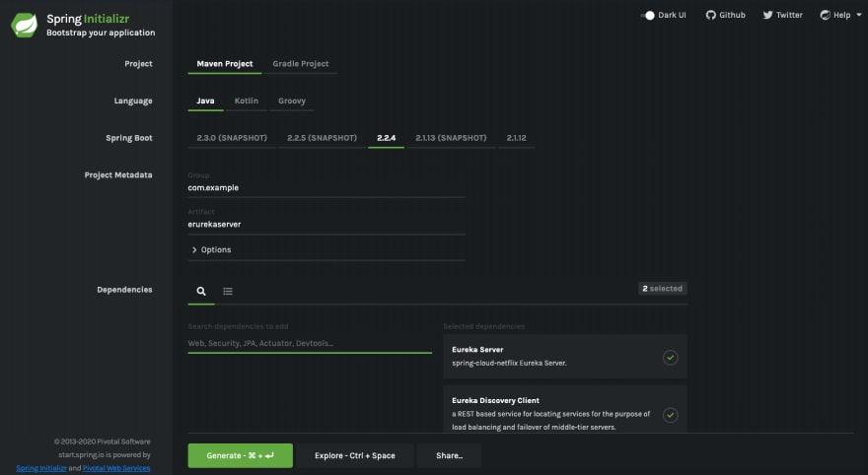Choose Groovy as the language

[292, 101]
